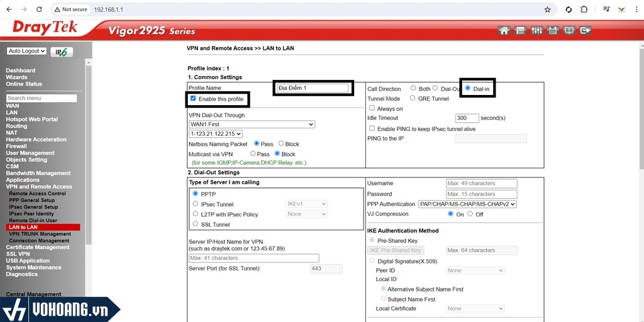Uncheck the Enable this profile checkbox

point(193,99)
